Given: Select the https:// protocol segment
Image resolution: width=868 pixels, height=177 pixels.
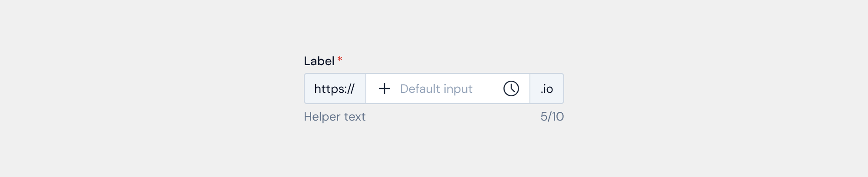Looking at the screenshot, I should (x=335, y=89).
